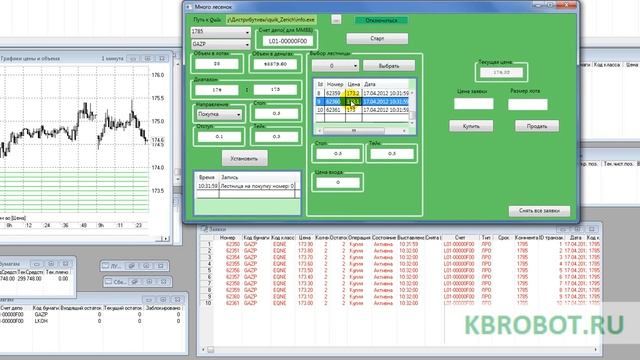Screen dimensions: 640x360
Task: Maximize the Заявки window
Action: [578, 229]
